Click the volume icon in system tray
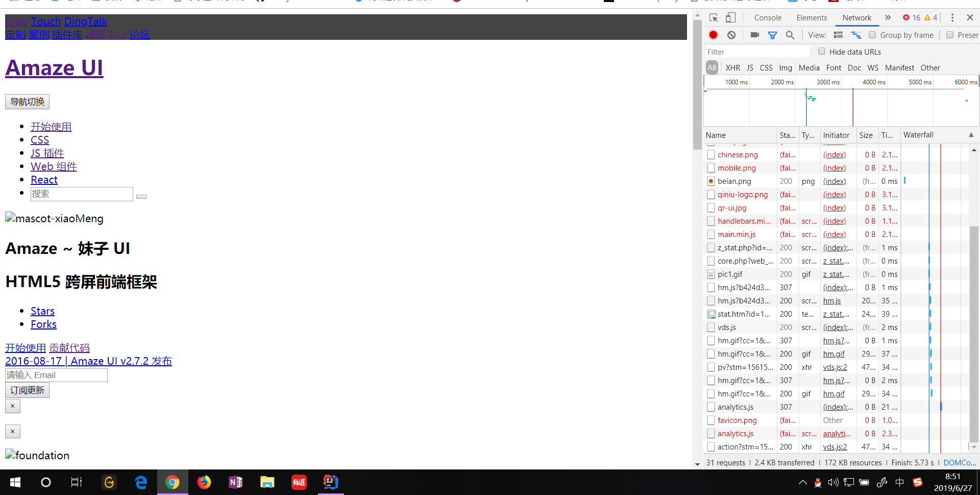 (834, 482)
